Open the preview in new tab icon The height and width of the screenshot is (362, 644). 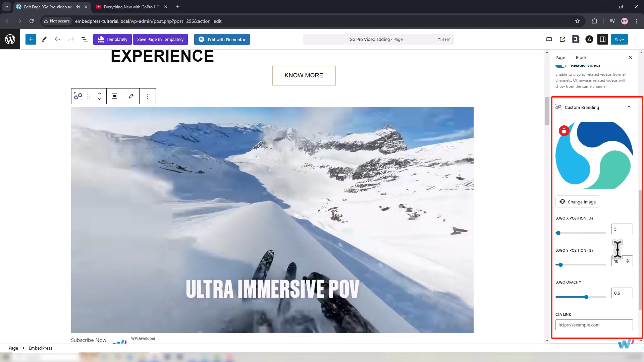click(x=562, y=39)
